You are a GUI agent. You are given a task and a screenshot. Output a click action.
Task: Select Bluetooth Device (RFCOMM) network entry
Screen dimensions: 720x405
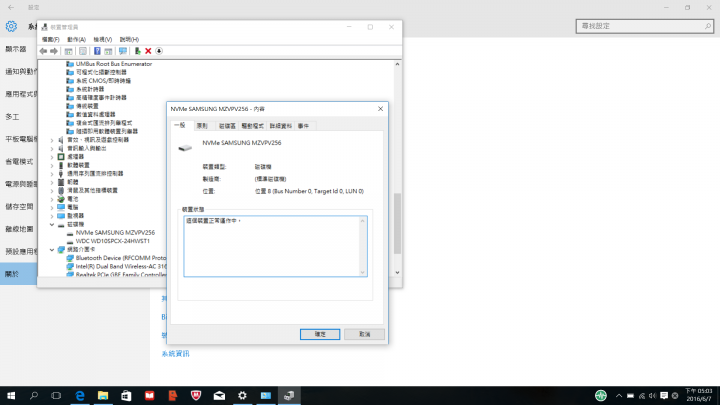[121, 258]
